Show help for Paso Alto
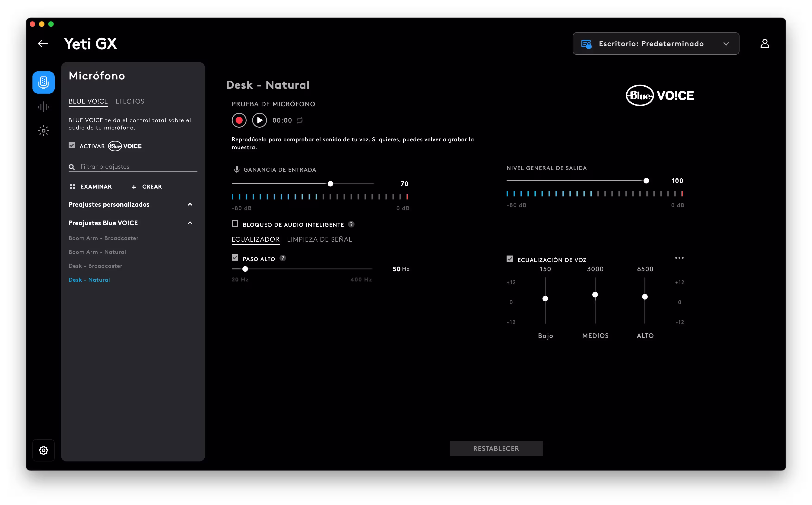 [x=282, y=258]
